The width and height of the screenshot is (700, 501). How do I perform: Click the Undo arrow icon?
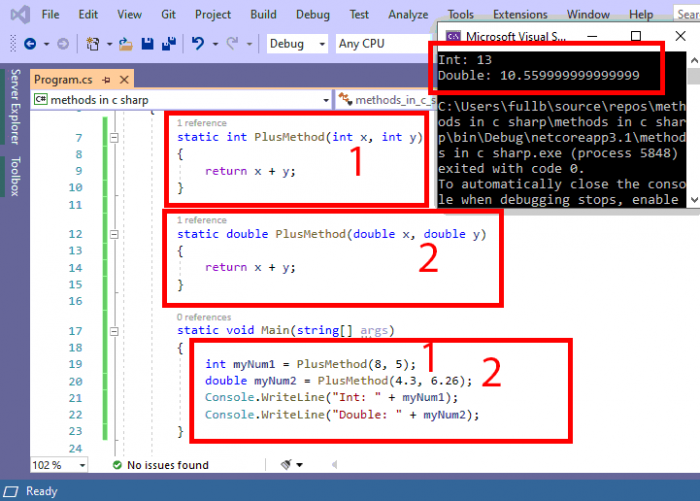point(198,44)
